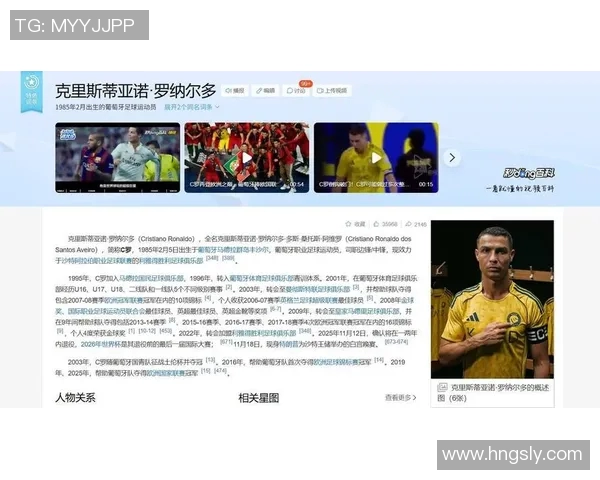
Task: Open citation [6-7] after 英超金靴等奖项
Action: [x=276, y=309]
